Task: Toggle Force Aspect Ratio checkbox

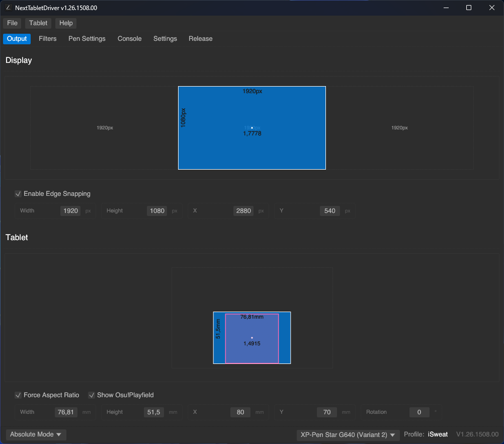Action: [x=18, y=395]
